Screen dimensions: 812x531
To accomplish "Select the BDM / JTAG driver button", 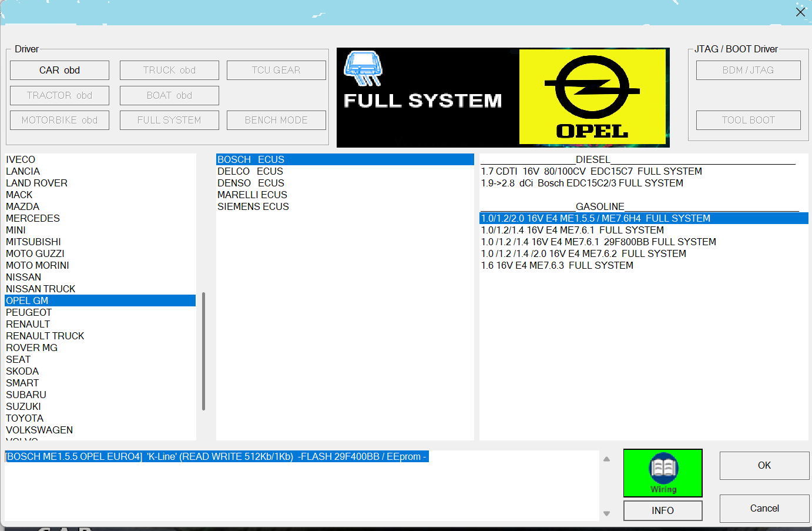I will click(748, 70).
